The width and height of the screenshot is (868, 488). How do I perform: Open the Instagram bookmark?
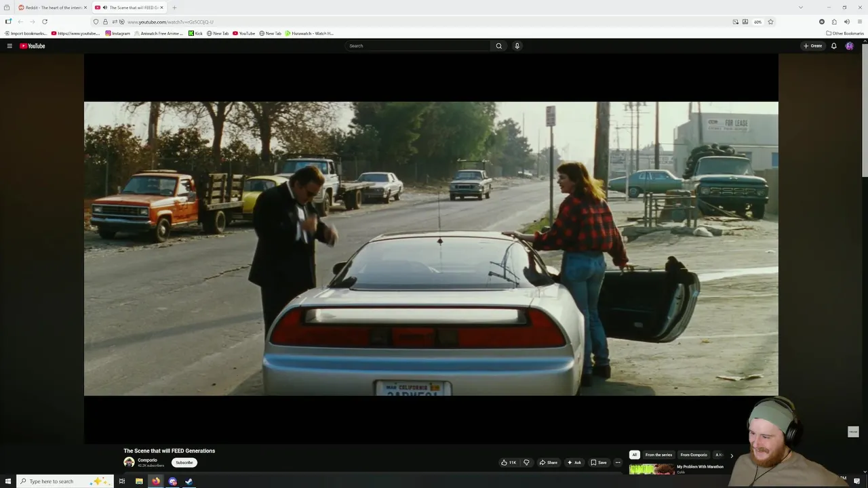tap(117, 33)
